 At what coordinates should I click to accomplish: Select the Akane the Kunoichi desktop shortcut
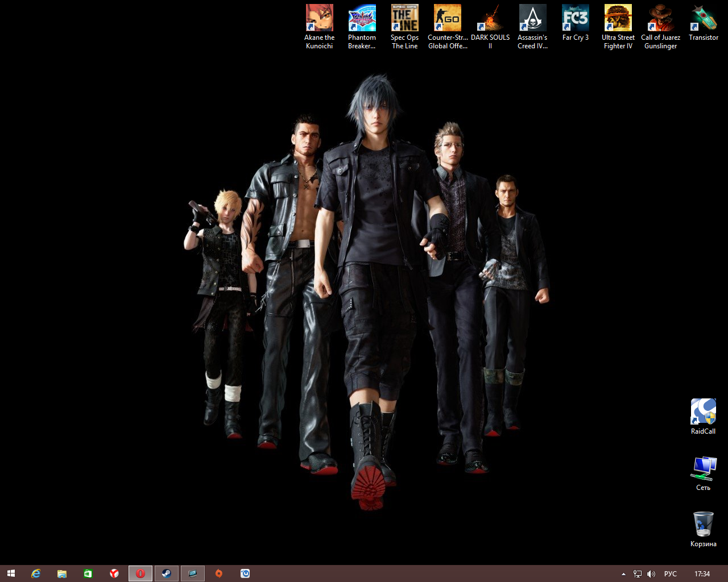[319, 27]
